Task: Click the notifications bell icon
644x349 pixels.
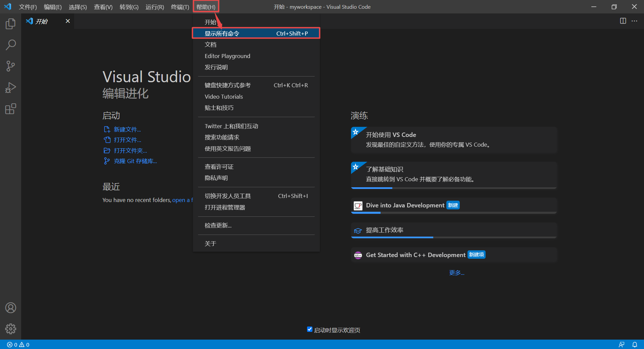Action: [635, 345]
